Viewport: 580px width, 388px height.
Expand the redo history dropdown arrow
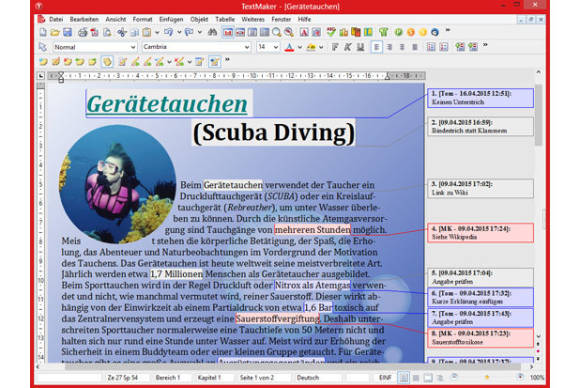point(200,33)
